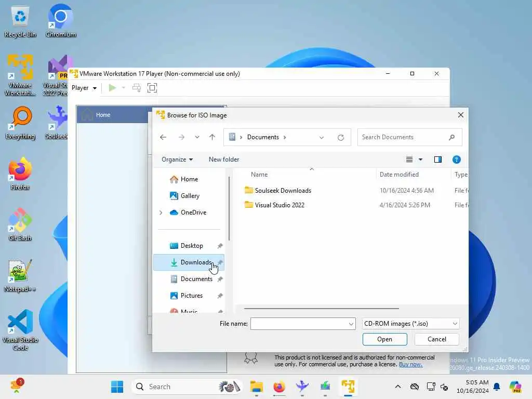
Task: Open File Explorer from the taskbar
Action: [x=257, y=387]
